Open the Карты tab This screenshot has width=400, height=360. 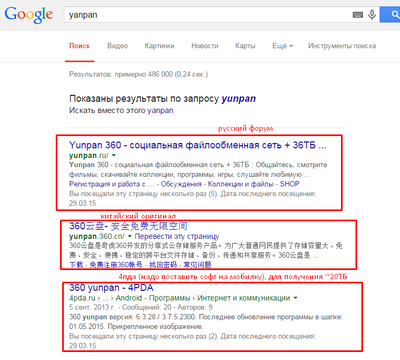pos(245,46)
